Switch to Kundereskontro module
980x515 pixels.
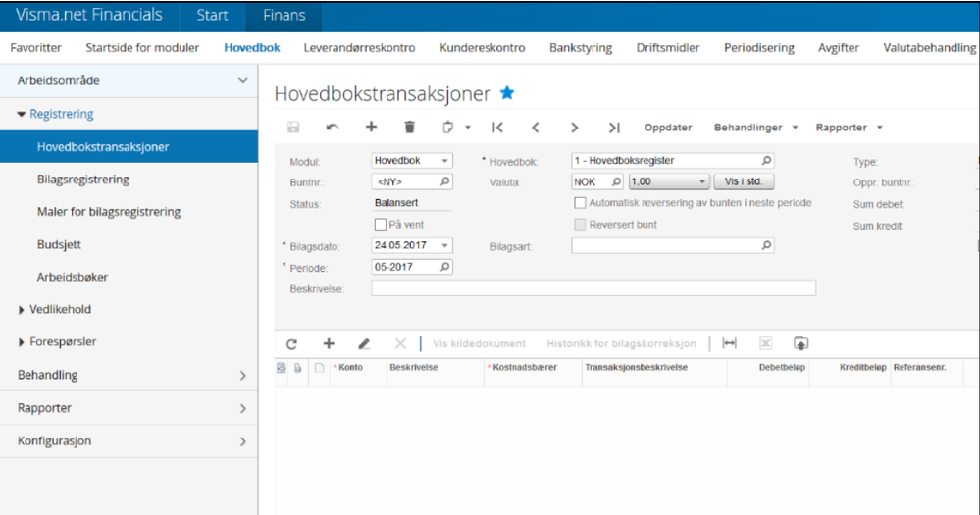pyautogui.click(x=483, y=47)
